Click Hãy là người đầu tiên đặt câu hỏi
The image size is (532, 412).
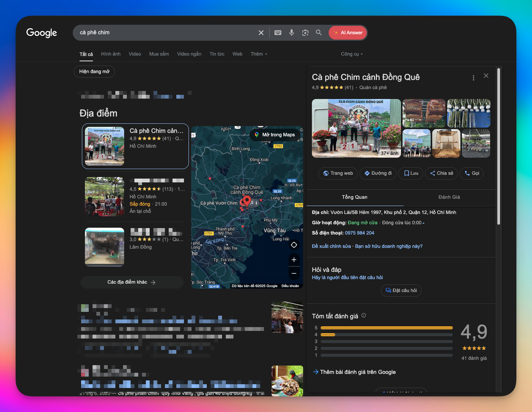pyautogui.click(x=347, y=278)
